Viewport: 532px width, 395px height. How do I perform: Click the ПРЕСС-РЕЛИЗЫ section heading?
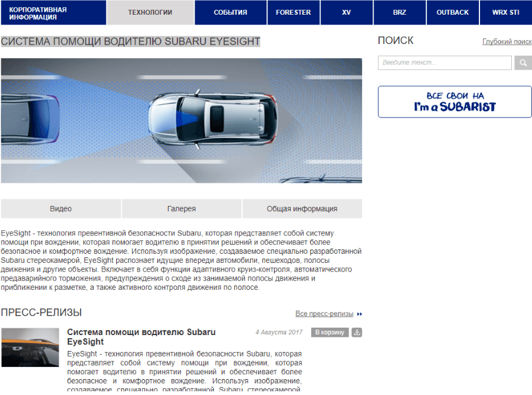(x=42, y=312)
